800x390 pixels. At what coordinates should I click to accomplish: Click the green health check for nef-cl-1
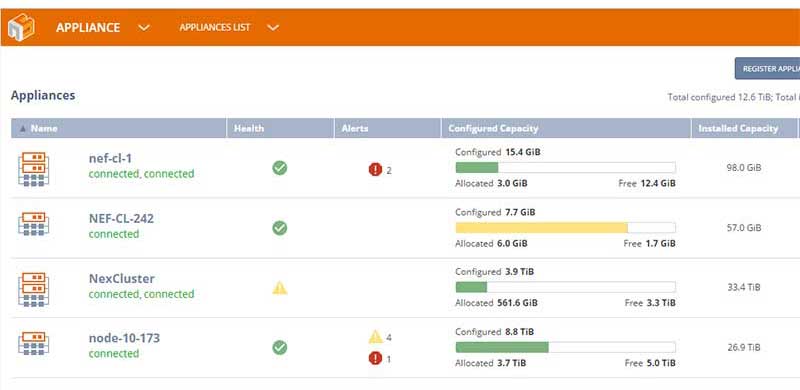[280, 167]
